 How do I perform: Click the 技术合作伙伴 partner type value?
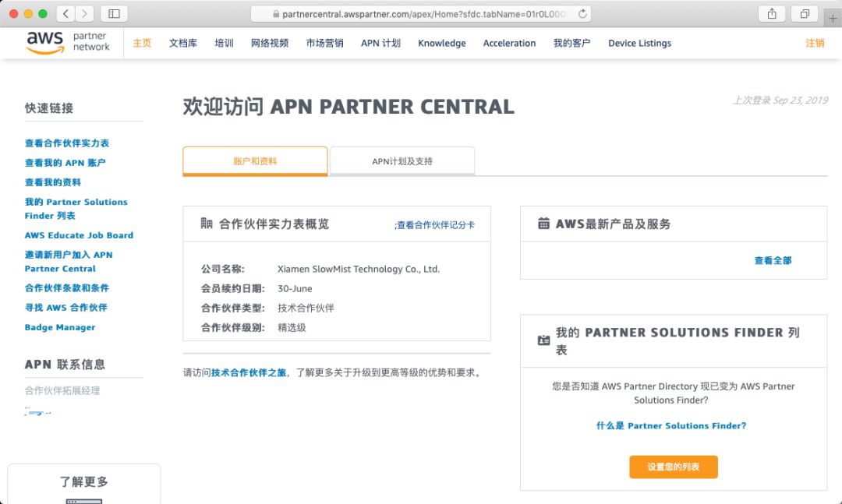click(306, 308)
